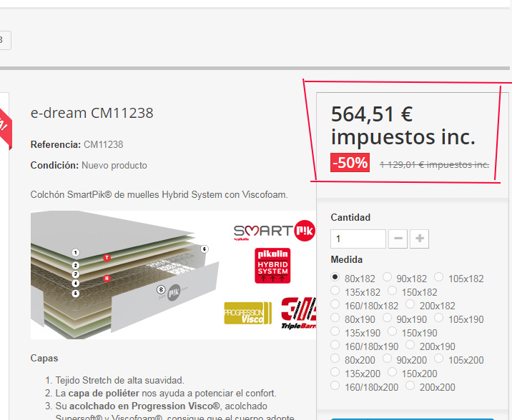Select the 105x190 size option
The height and width of the screenshot is (420, 512).
439,317
